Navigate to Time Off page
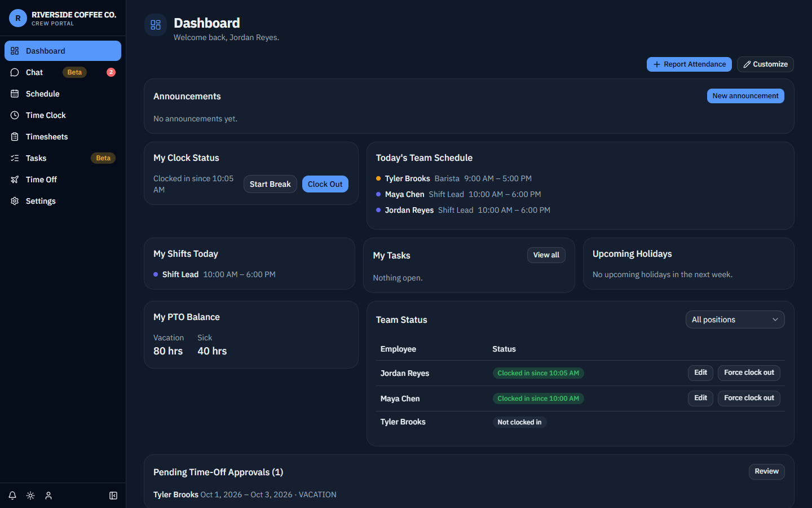This screenshot has width=812, height=508. pos(63,179)
